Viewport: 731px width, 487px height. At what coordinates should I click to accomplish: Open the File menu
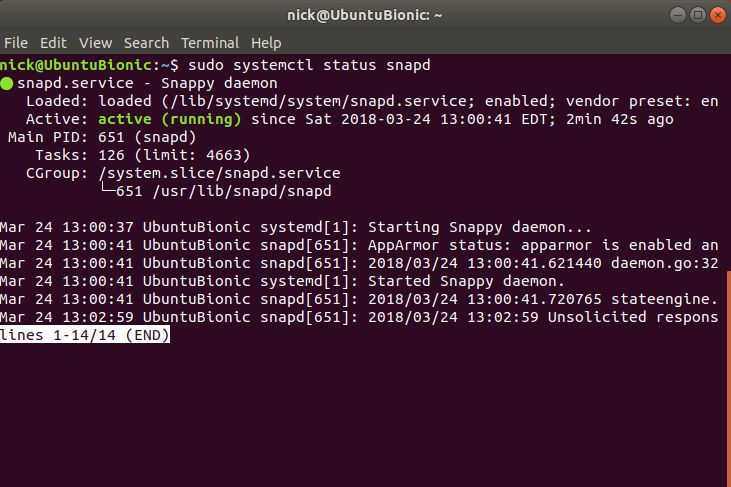point(16,43)
